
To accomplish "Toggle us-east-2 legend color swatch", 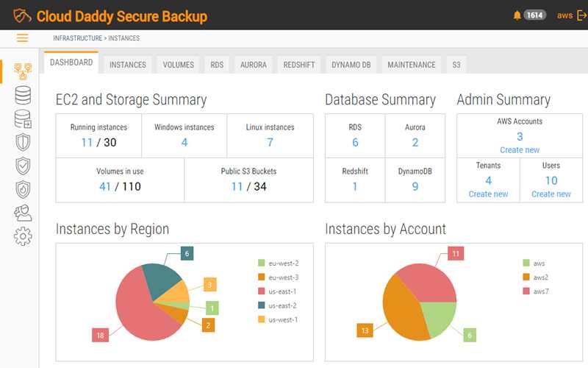I will point(262,305).
